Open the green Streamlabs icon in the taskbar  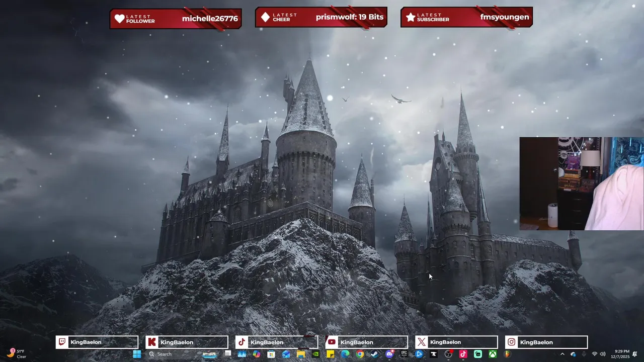(477, 354)
